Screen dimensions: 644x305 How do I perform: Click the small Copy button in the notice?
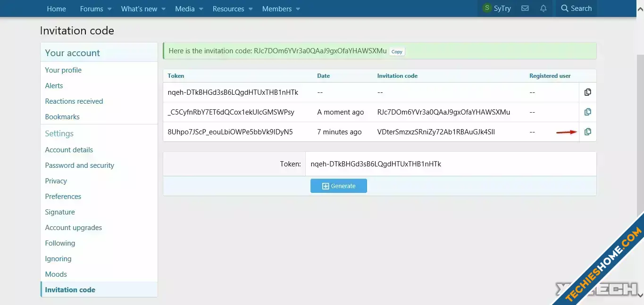[x=397, y=51]
